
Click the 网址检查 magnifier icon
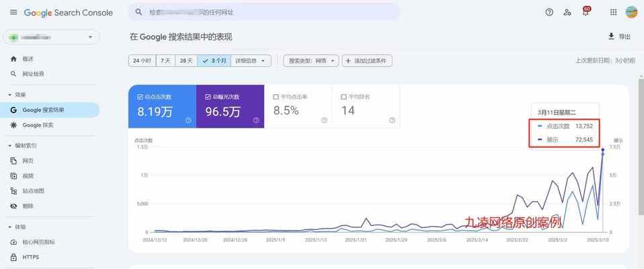(14, 74)
